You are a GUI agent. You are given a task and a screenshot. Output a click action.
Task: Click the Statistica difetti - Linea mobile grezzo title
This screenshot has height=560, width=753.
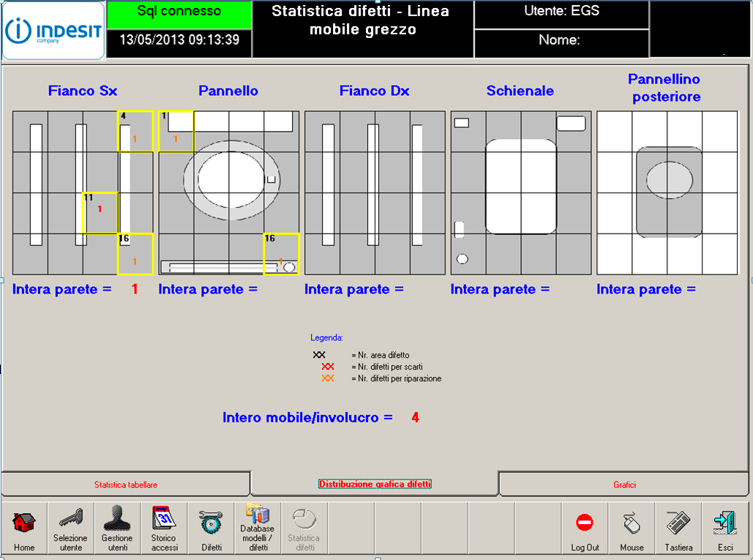click(362, 20)
